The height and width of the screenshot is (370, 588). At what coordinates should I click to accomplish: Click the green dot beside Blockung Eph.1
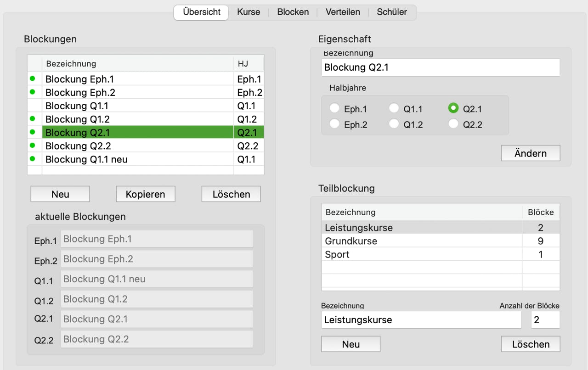[33, 78]
